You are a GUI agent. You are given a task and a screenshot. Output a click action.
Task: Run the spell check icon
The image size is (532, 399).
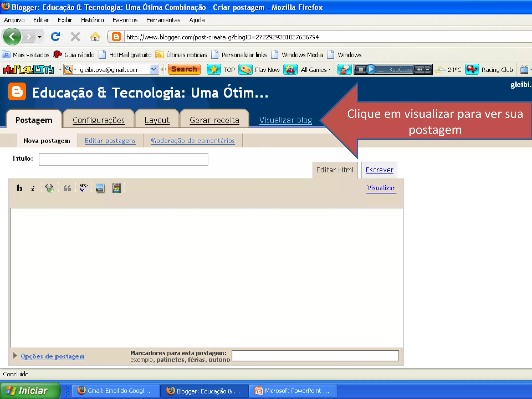pyautogui.click(x=83, y=188)
